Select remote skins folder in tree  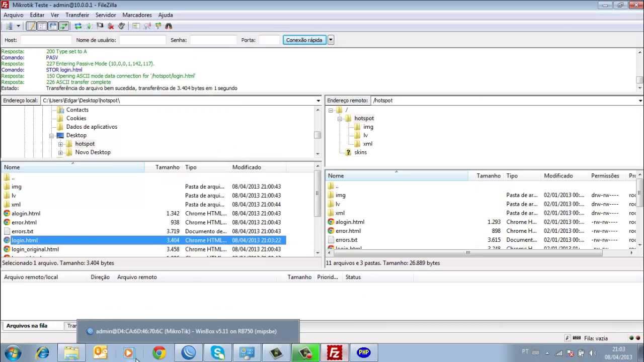[x=360, y=152]
